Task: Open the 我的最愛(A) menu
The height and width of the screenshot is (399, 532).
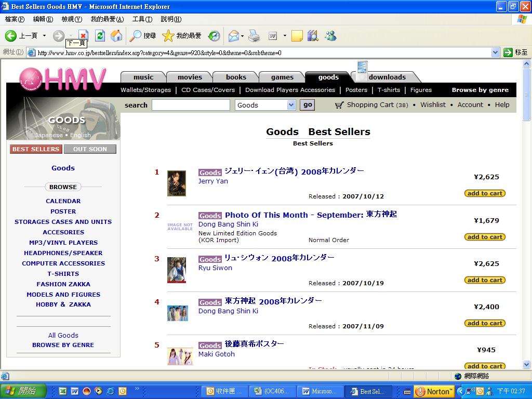Action: pyautogui.click(x=107, y=19)
